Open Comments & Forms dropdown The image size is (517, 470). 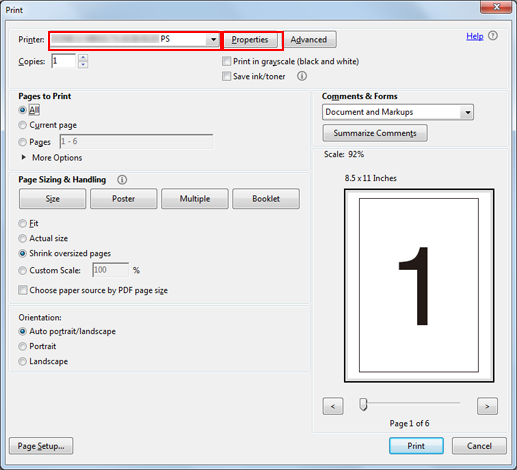(467, 112)
